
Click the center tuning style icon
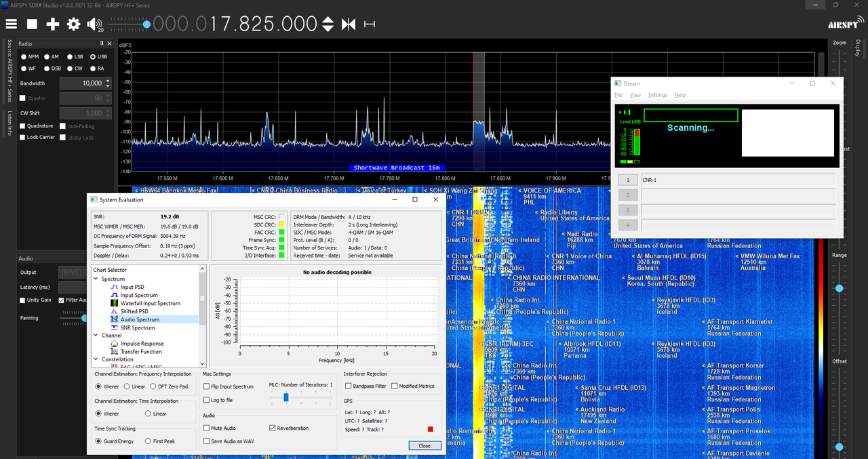(x=349, y=24)
